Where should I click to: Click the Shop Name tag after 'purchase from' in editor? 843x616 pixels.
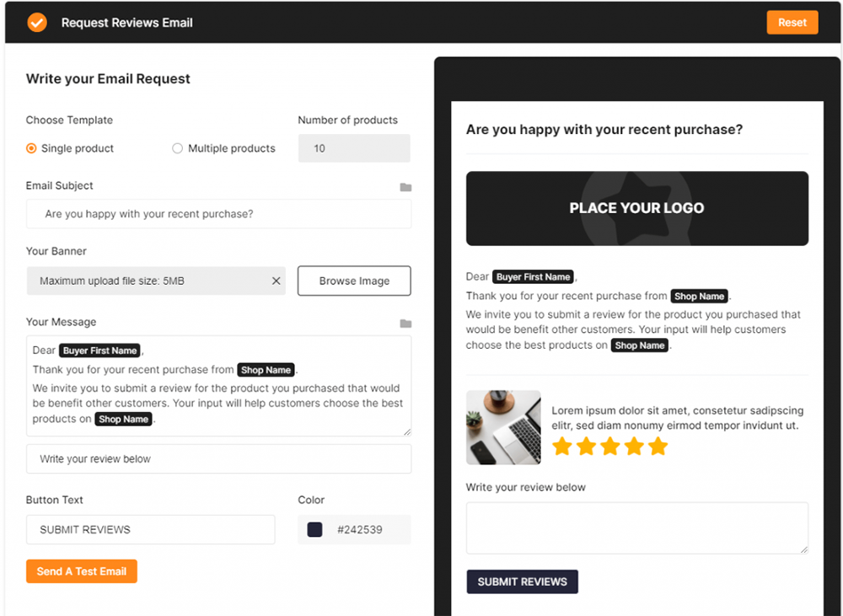pos(266,370)
